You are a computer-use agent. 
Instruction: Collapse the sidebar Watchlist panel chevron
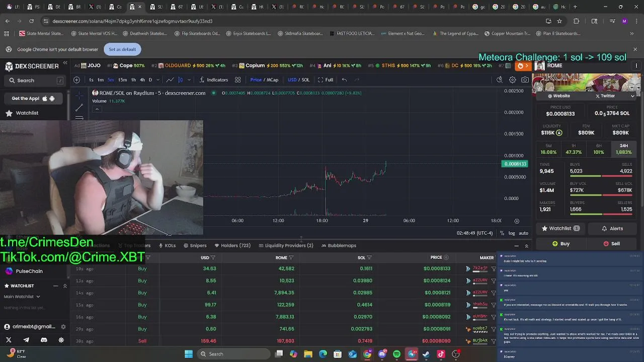(x=64, y=286)
